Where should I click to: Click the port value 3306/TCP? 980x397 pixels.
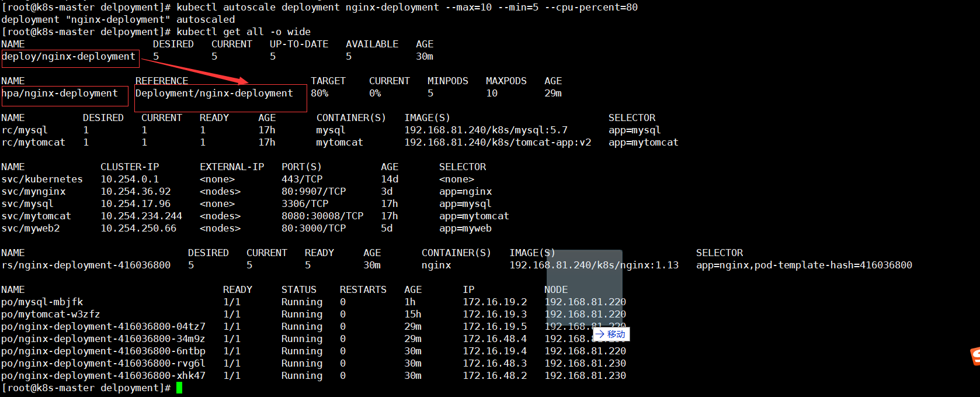[x=305, y=203]
